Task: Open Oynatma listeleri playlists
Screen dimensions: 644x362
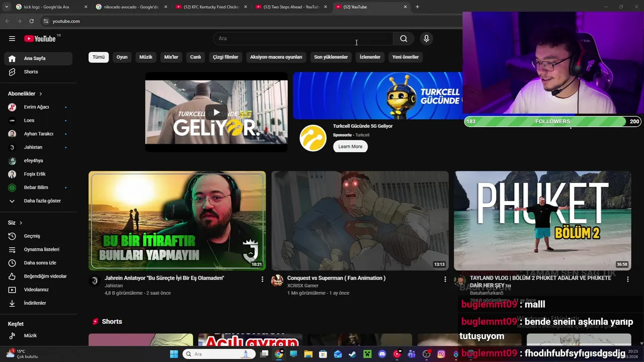Action: 38,249
